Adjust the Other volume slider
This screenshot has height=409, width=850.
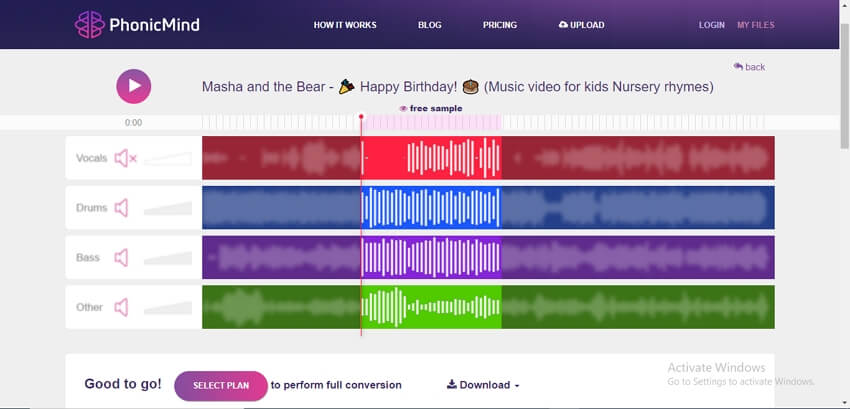tap(168, 308)
